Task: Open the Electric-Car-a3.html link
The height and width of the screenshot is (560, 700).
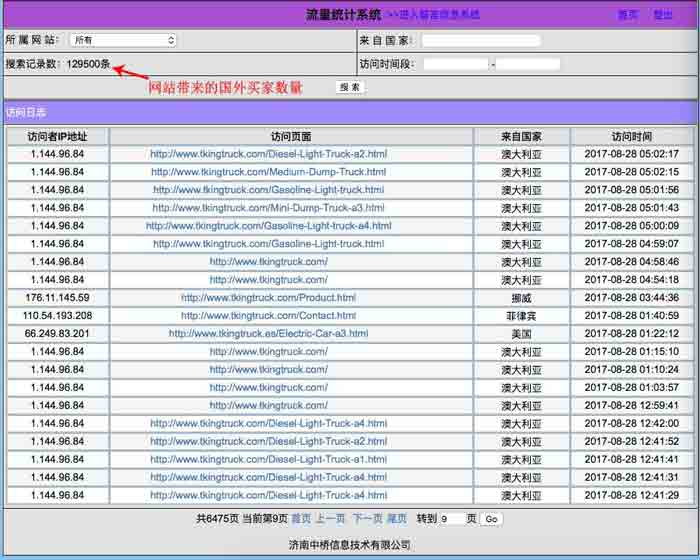Action: point(268,334)
